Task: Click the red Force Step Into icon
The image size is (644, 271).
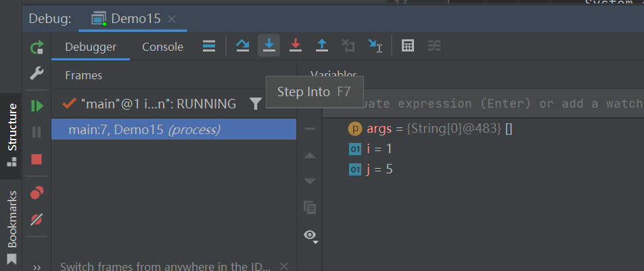Action: (x=296, y=46)
